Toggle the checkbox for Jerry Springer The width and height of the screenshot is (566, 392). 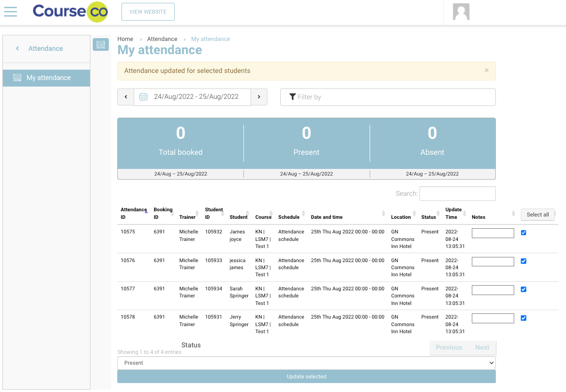(x=524, y=318)
